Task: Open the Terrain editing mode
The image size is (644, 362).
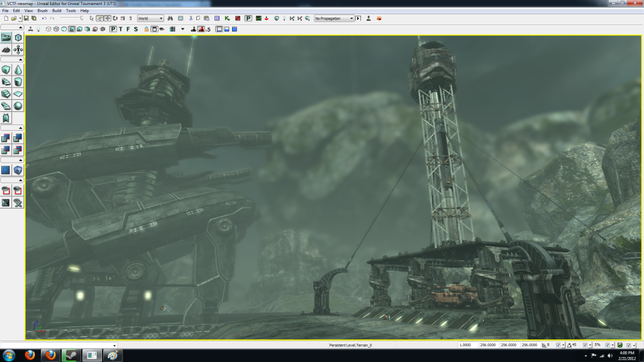Action: [x=6, y=50]
